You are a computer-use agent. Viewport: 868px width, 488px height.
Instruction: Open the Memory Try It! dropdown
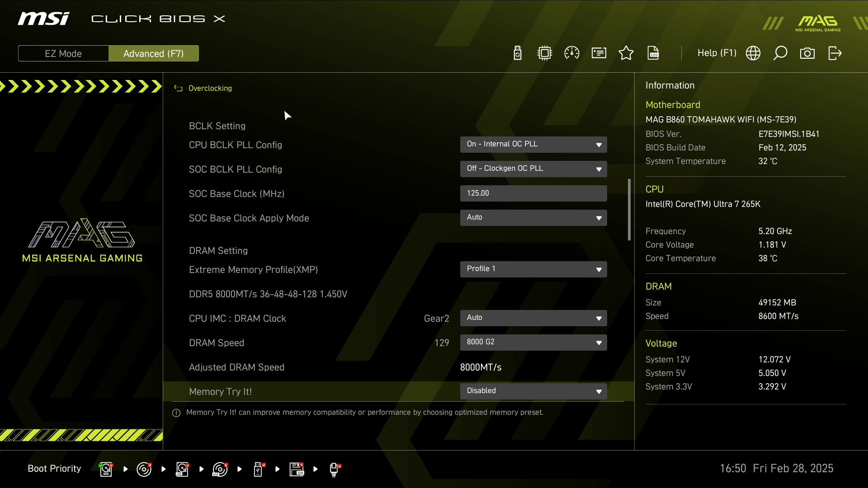tap(533, 391)
